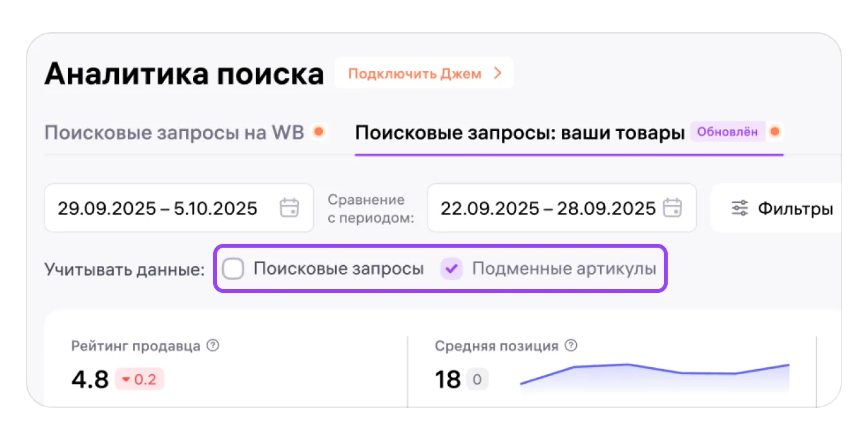Click red down-arrow 0.2 rating change badge
Viewport: 868px width, 440px height.
[x=139, y=379]
